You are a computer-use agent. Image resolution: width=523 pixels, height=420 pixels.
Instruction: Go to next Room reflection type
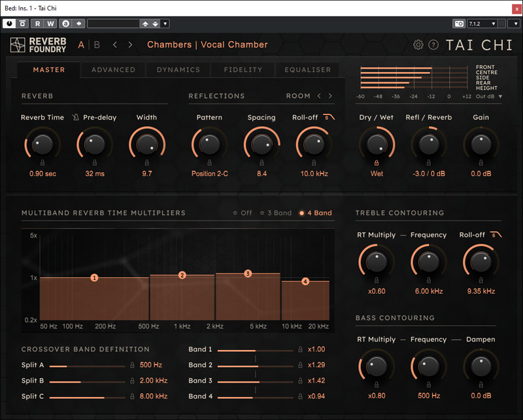click(330, 96)
